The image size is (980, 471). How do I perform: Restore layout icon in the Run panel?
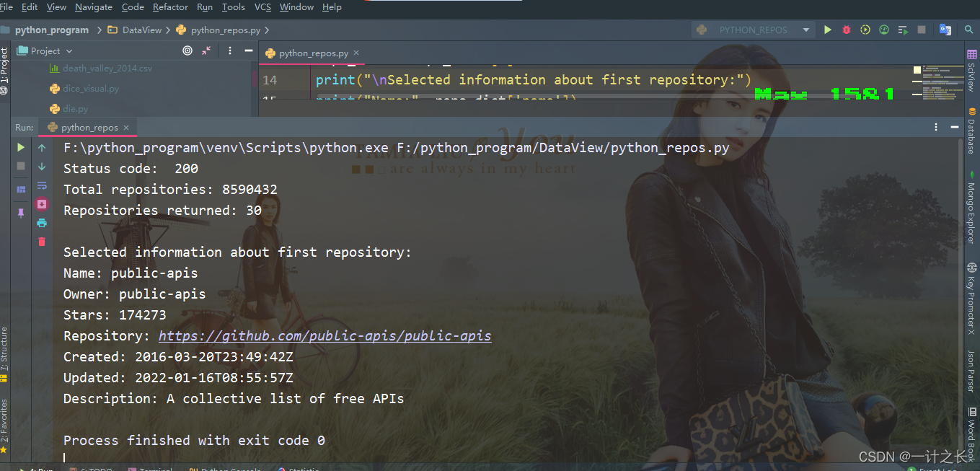(21, 190)
